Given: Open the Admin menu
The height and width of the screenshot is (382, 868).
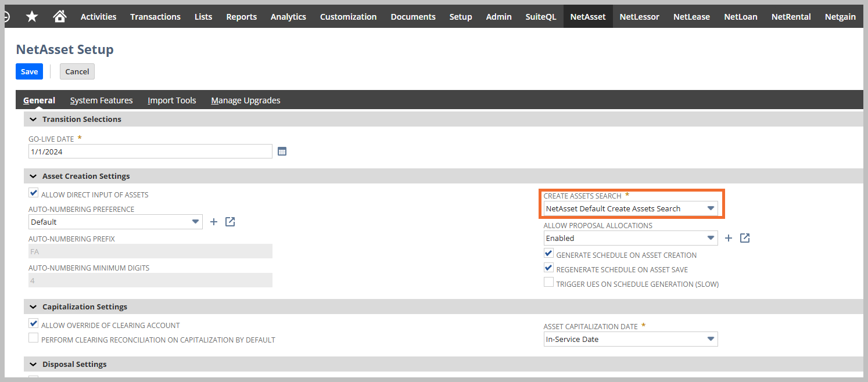Looking at the screenshot, I should click(x=499, y=17).
